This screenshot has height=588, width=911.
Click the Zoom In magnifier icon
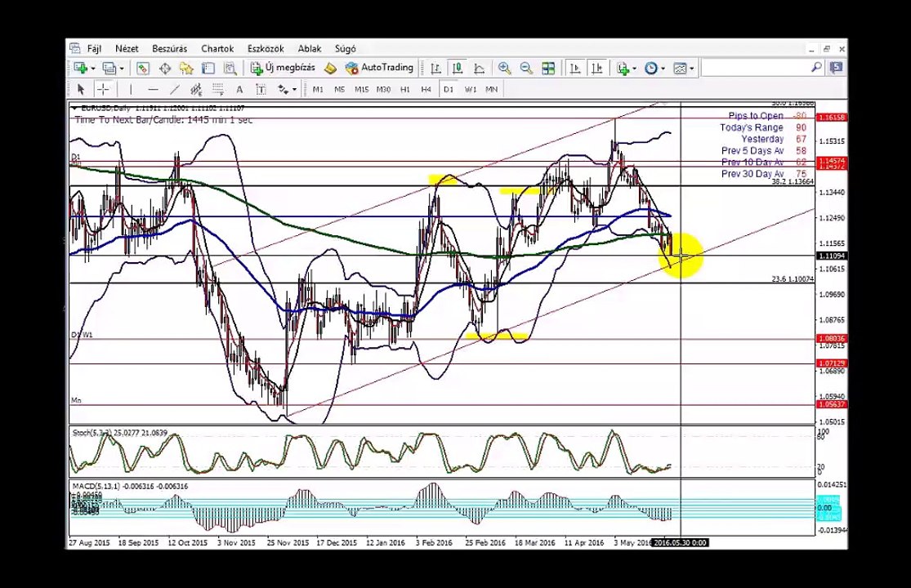coord(504,69)
